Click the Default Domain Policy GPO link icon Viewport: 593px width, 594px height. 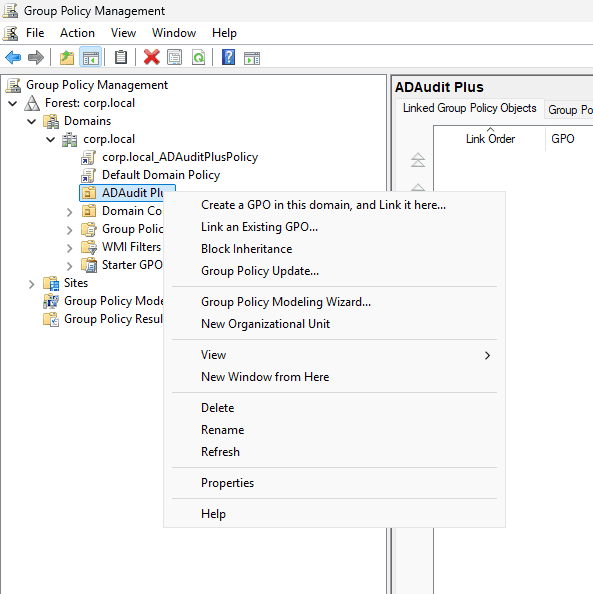pyautogui.click(x=88, y=175)
